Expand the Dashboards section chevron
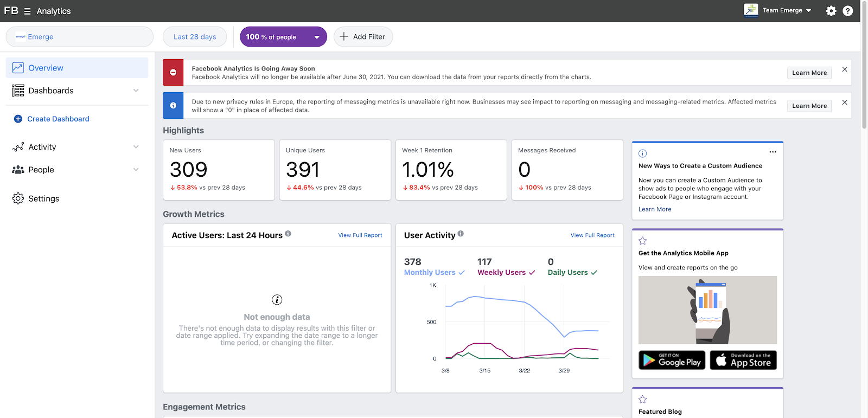Viewport: 868px width, 418px height. pyautogui.click(x=136, y=91)
